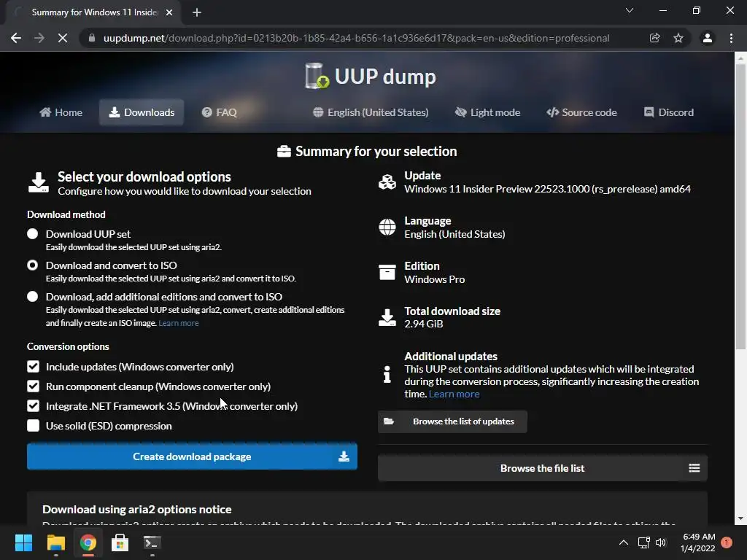Go back with the browser back arrow
The width and height of the screenshot is (747, 560).
(16, 38)
